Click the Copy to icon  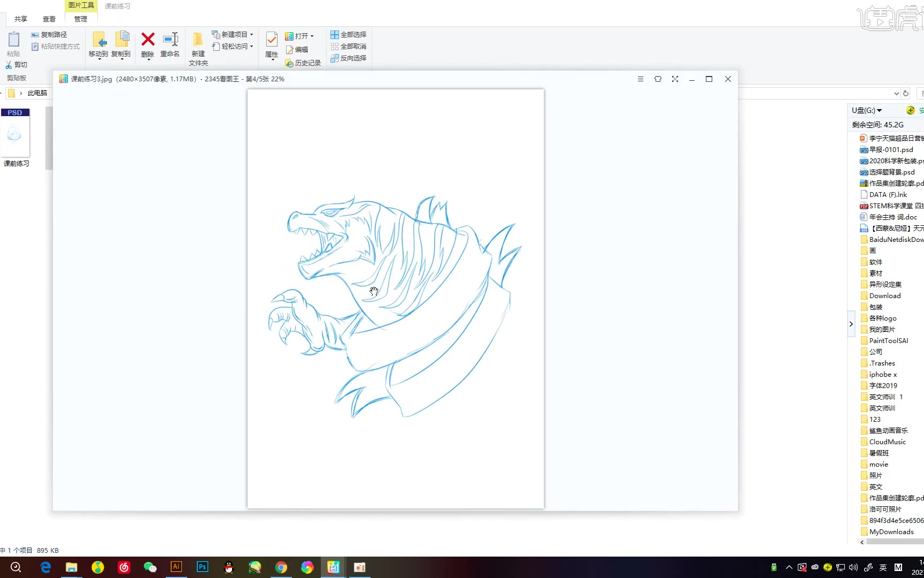(121, 40)
